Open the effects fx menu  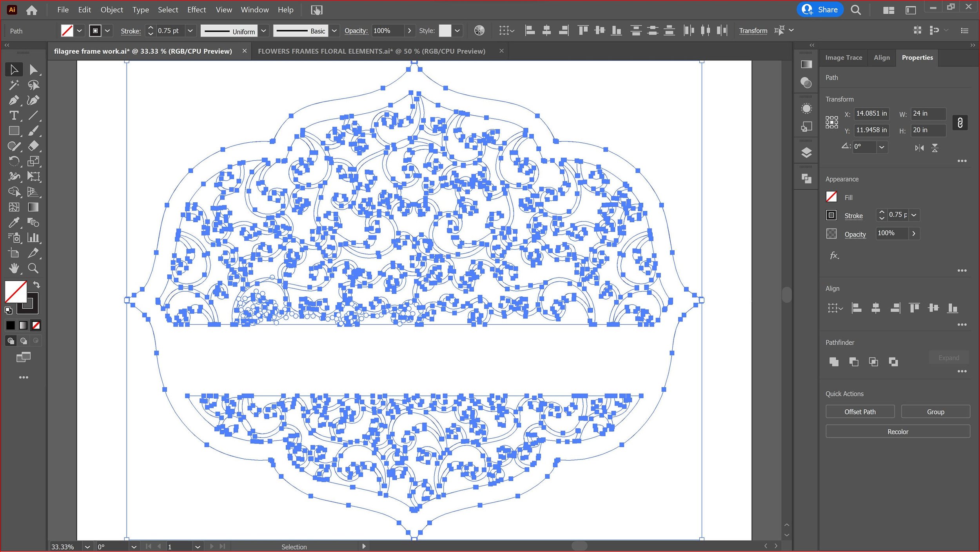pyautogui.click(x=835, y=256)
